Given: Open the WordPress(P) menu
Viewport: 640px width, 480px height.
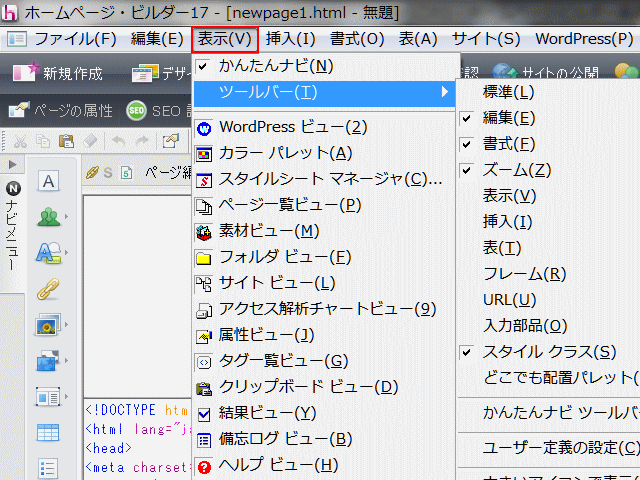Looking at the screenshot, I should 584,39.
